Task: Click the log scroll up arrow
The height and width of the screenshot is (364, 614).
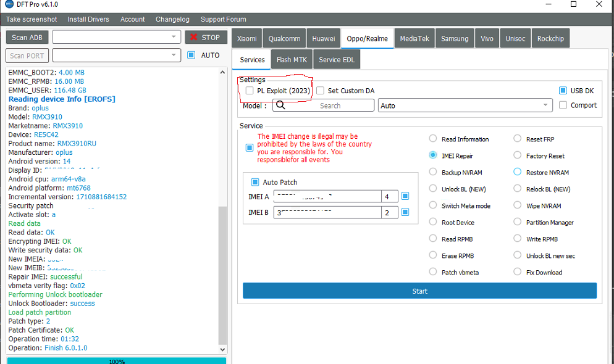Action: pos(222,72)
